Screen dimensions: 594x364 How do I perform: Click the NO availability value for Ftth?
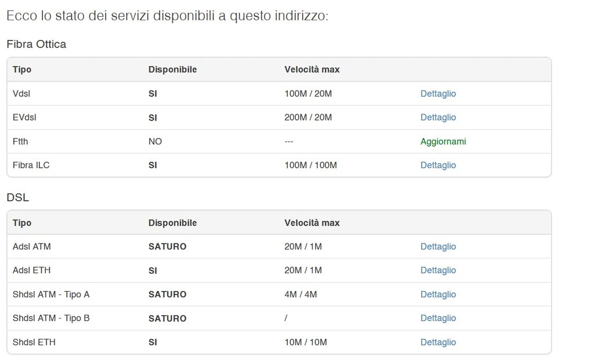(x=155, y=141)
